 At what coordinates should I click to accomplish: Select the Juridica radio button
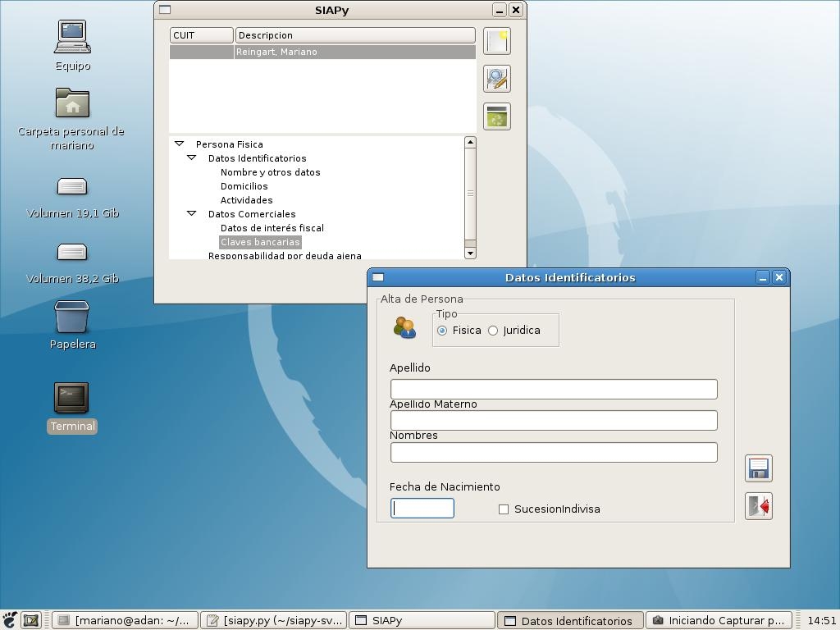493,331
